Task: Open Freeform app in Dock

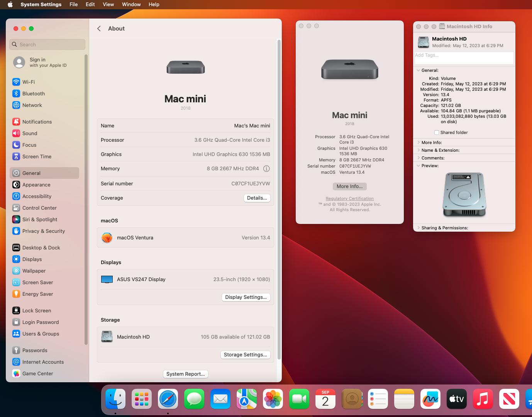Action: [x=430, y=399]
